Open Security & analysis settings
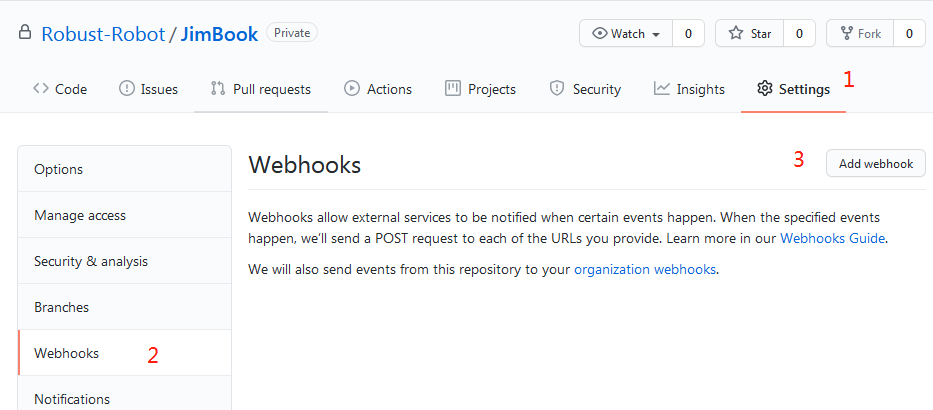 tap(124, 261)
